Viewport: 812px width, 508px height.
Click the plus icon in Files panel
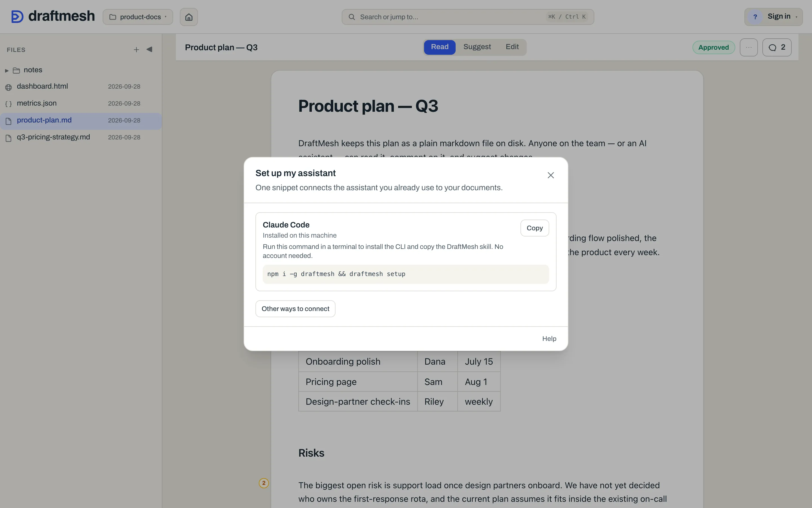[x=136, y=50]
